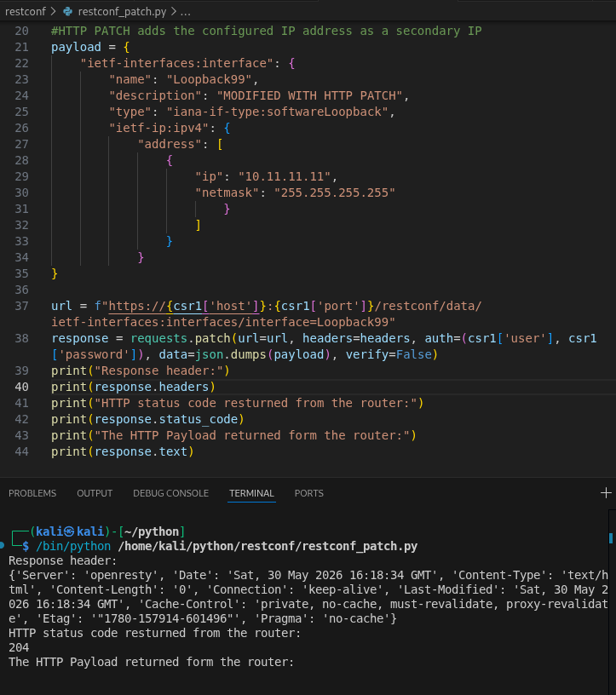Click the terminal command path restconf_patch.py

268,546
